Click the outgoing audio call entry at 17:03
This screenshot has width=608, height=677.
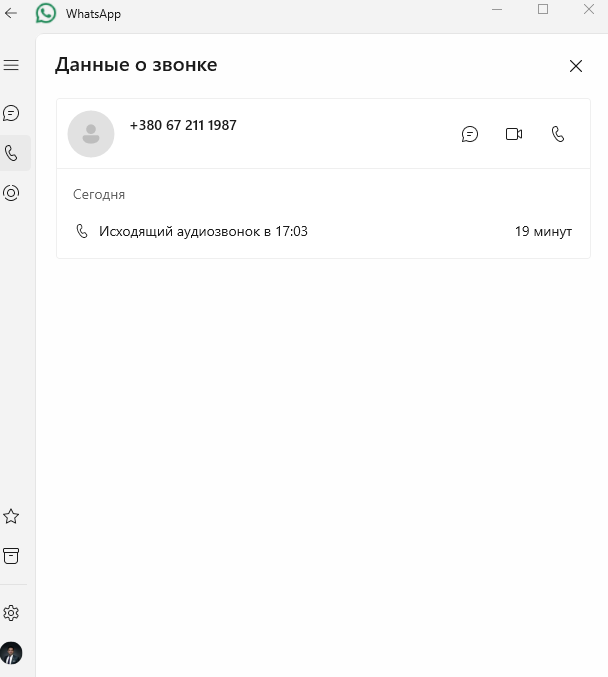tap(323, 231)
